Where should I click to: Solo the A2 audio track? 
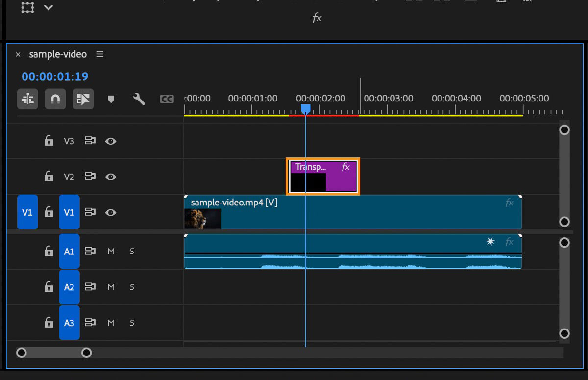coord(131,287)
